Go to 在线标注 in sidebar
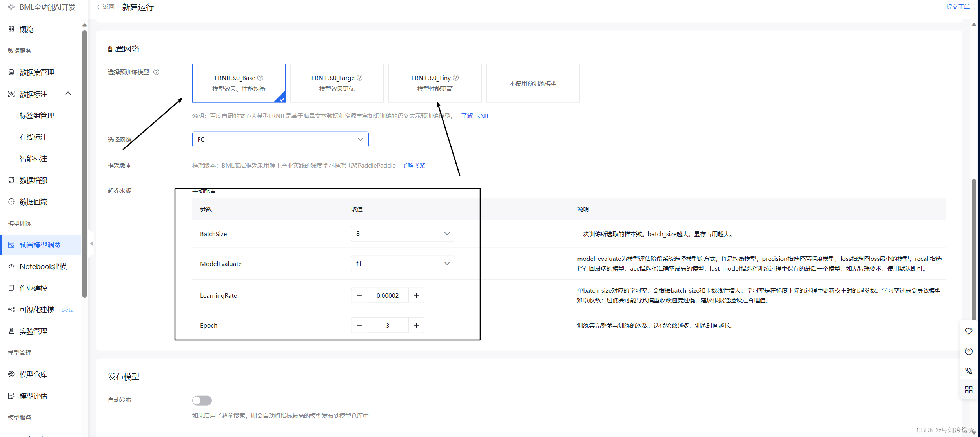Viewport: 980px width, 437px height. pyautogui.click(x=33, y=137)
